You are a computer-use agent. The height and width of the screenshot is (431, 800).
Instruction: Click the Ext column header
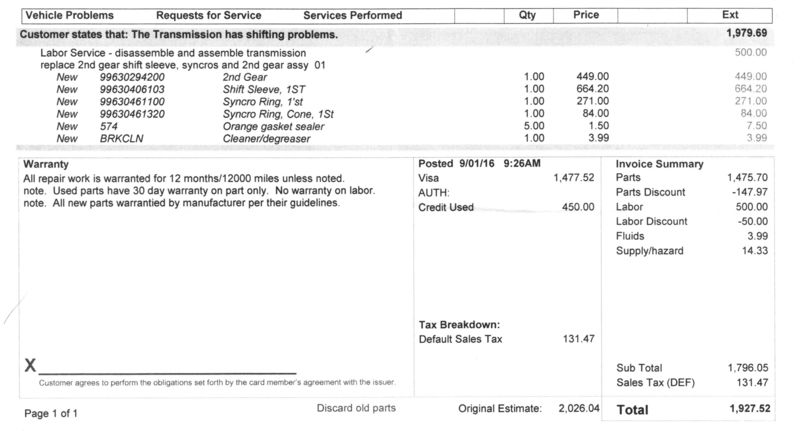tap(730, 16)
